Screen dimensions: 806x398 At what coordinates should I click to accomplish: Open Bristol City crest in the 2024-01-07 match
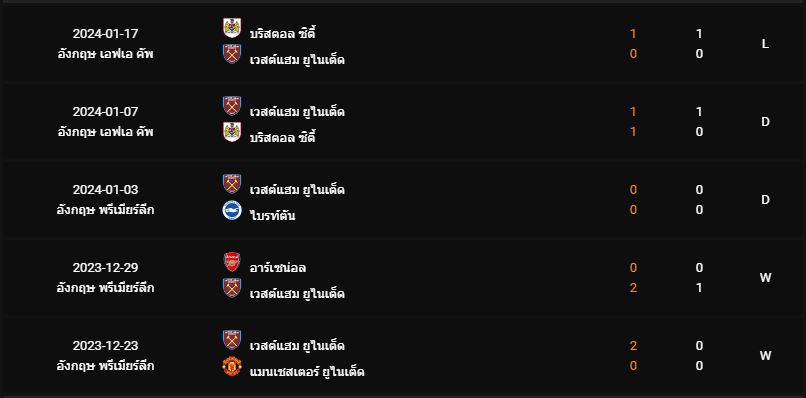coord(232,132)
